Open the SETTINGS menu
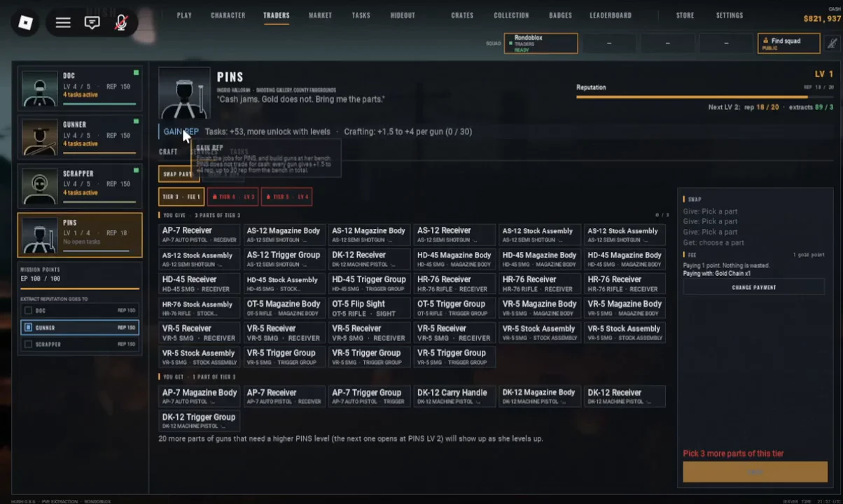Viewport: 843px width, 504px height. pyautogui.click(x=730, y=15)
